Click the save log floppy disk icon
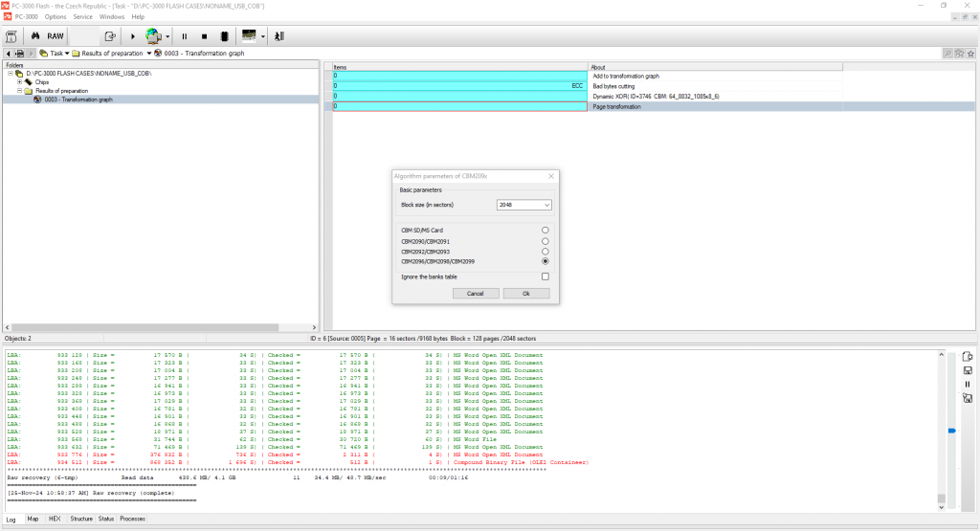 [968, 370]
